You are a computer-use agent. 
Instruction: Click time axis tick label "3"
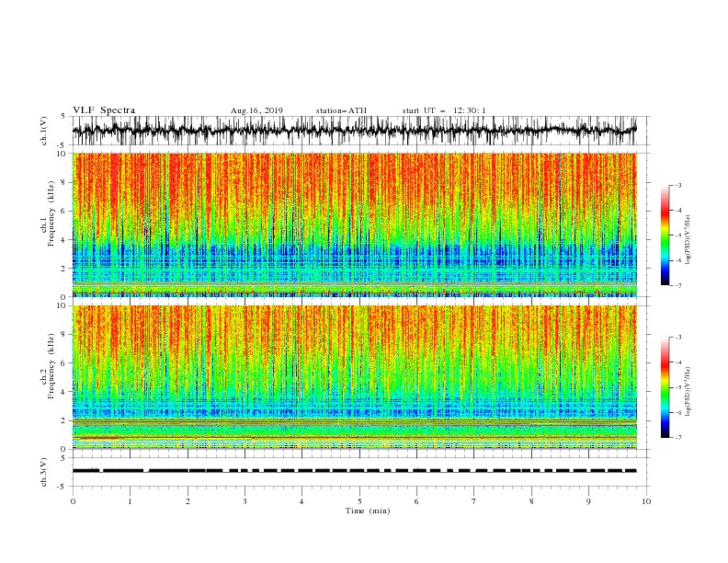[x=245, y=501]
